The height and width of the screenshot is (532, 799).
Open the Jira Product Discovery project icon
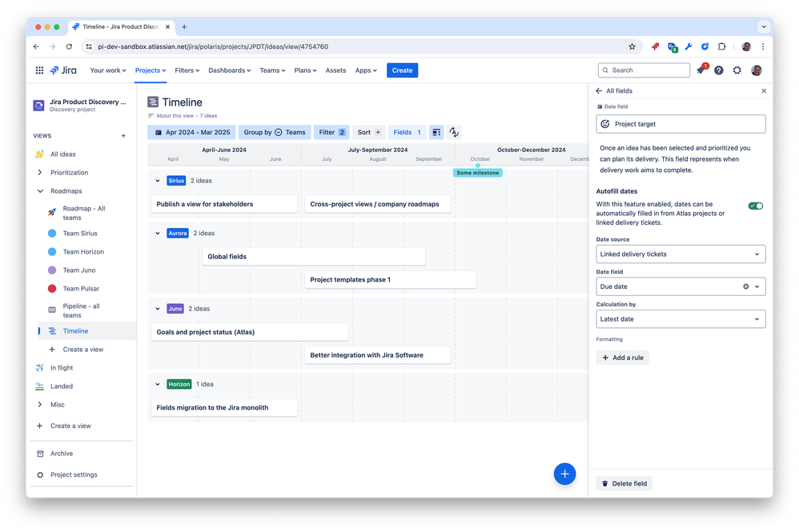pyautogui.click(x=38, y=106)
